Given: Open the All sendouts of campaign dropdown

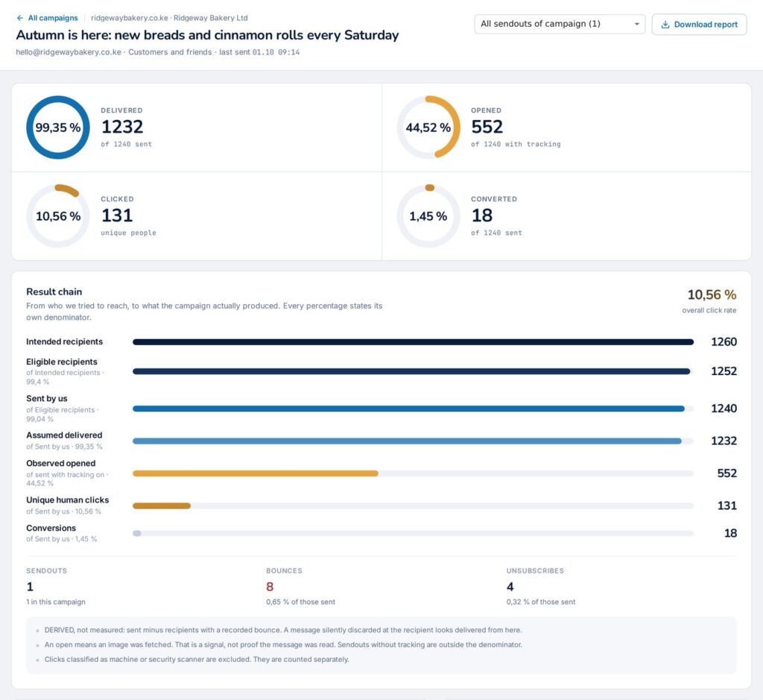Looking at the screenshot, I should click(x=560, y=24).
